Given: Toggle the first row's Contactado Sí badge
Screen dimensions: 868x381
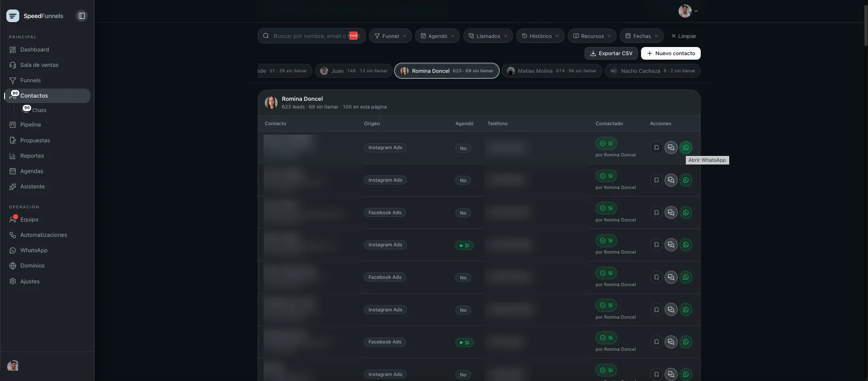Looking at the screenshot, I should click(x=606, y=143).
